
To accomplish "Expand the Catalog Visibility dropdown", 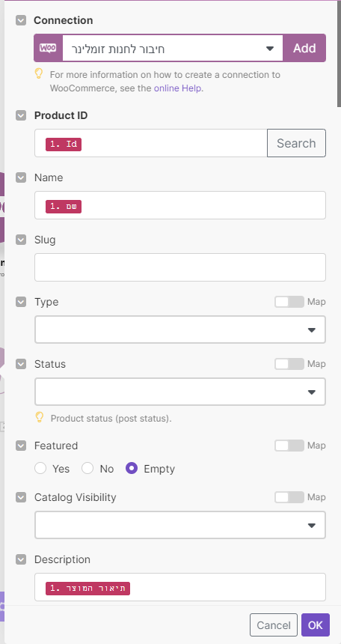I will click(x=180, y=525).
